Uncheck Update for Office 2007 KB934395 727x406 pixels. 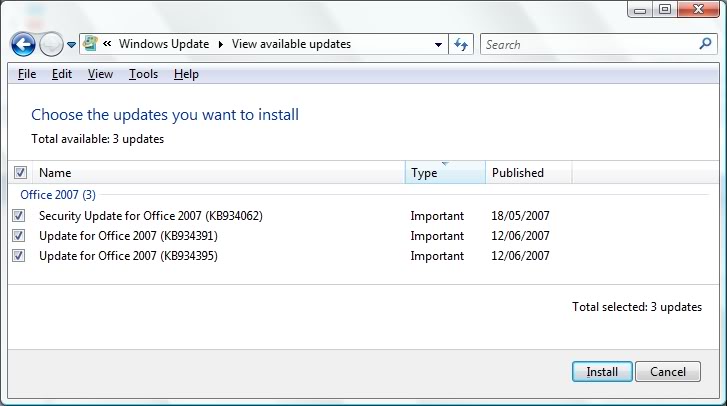point(19,256)
